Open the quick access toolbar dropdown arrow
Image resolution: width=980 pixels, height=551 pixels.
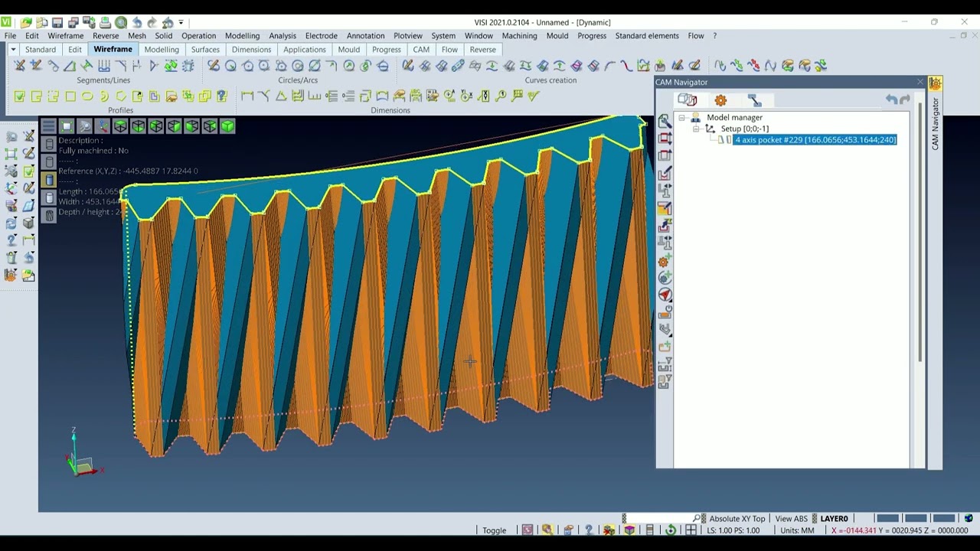pyautogui.click(x=181, y=22)
